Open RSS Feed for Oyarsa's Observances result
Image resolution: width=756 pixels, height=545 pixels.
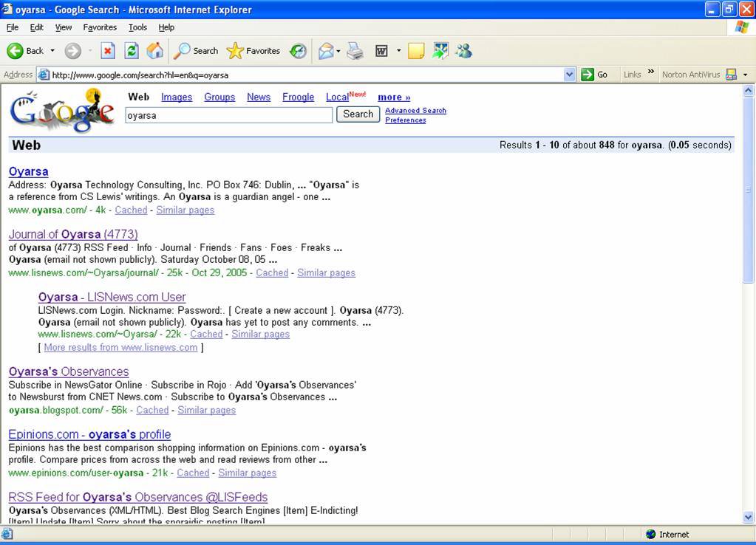coord(138,497)
